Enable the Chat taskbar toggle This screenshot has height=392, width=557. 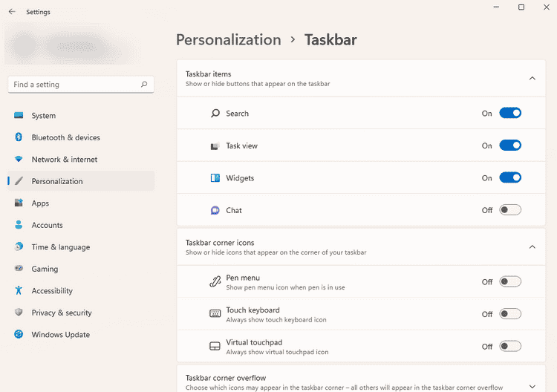tap(510, 210)
